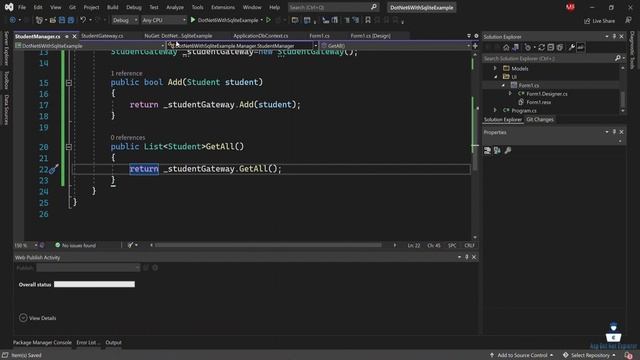Collapse All icon in Solution Explorer toolbar
This screenshot has height=360, width=640.
coord(551,47)
